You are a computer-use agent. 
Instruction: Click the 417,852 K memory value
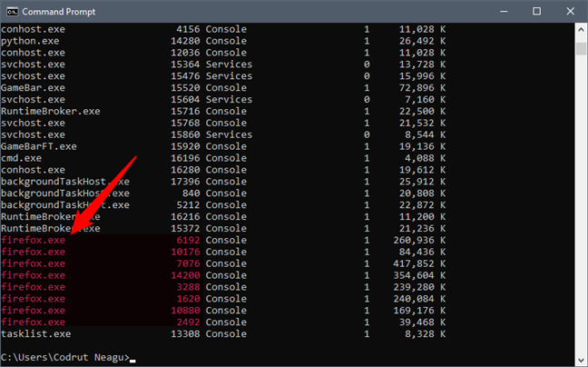416,264
